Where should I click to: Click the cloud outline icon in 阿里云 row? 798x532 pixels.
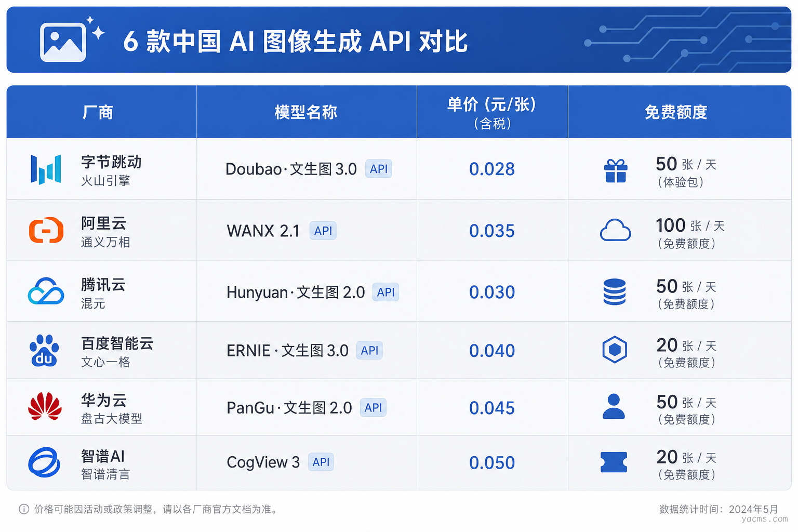click(x=616, y=230)
